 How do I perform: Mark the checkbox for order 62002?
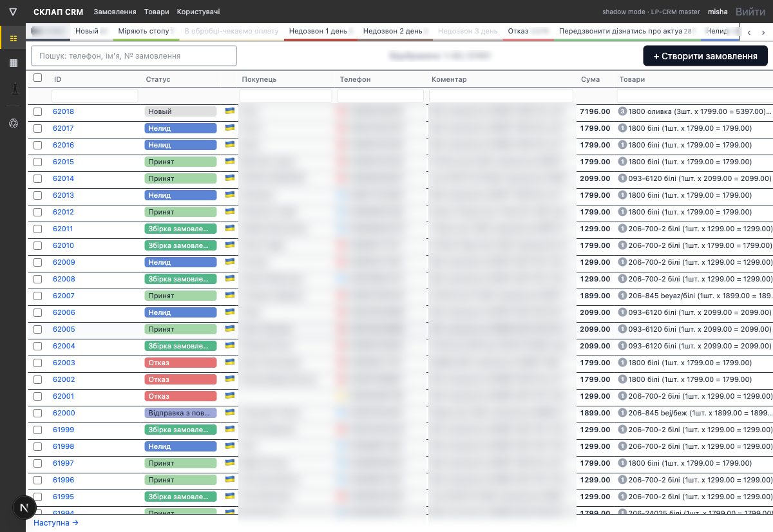(x=38, y=379)
